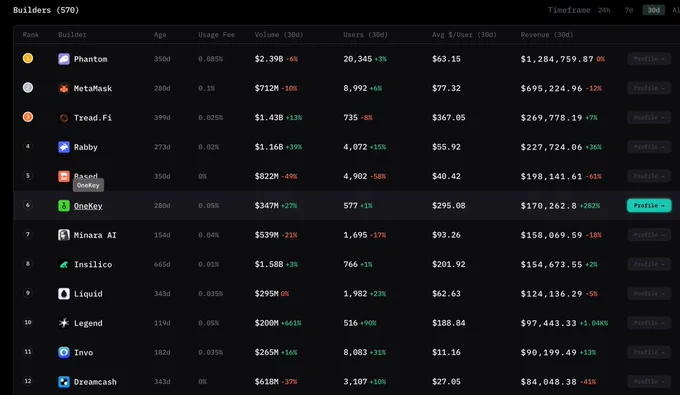Click the Dreamcash builder name
Viewport: 680px width, 395px height.
(95, 382)
